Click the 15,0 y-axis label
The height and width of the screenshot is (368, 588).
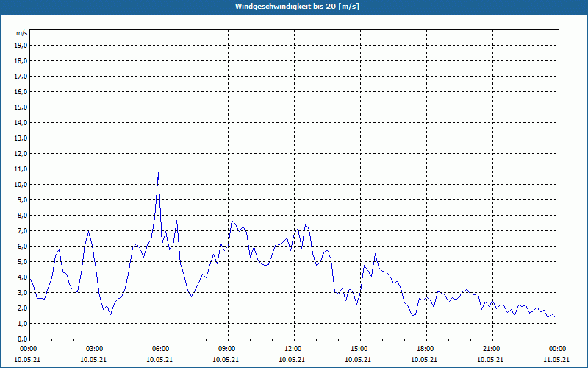coord(21,107)
